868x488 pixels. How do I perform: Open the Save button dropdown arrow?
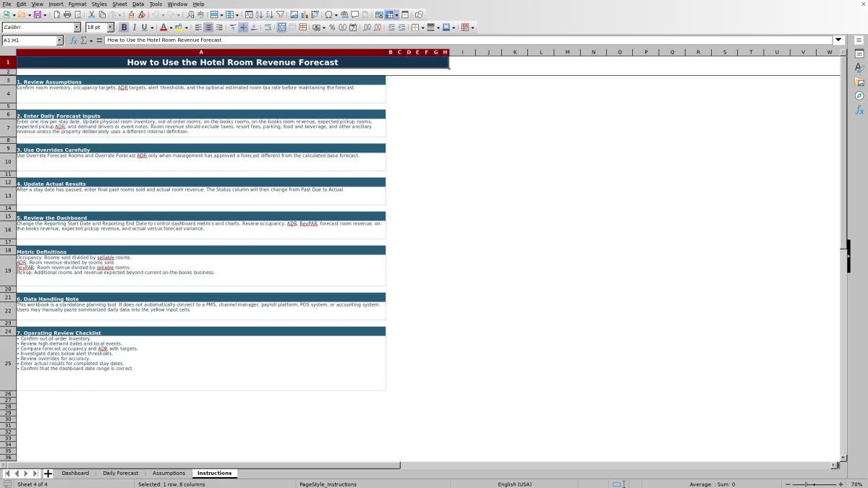point(45,14)
